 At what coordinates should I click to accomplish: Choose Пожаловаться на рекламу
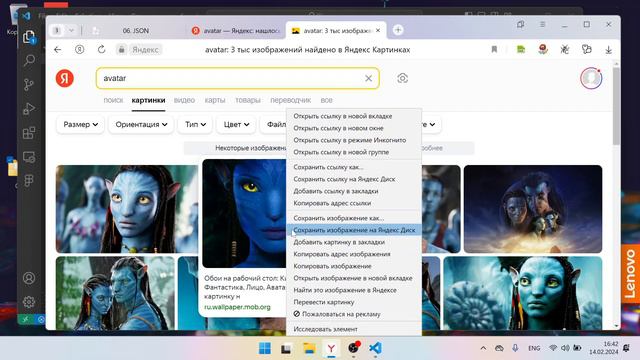[354, 314]
